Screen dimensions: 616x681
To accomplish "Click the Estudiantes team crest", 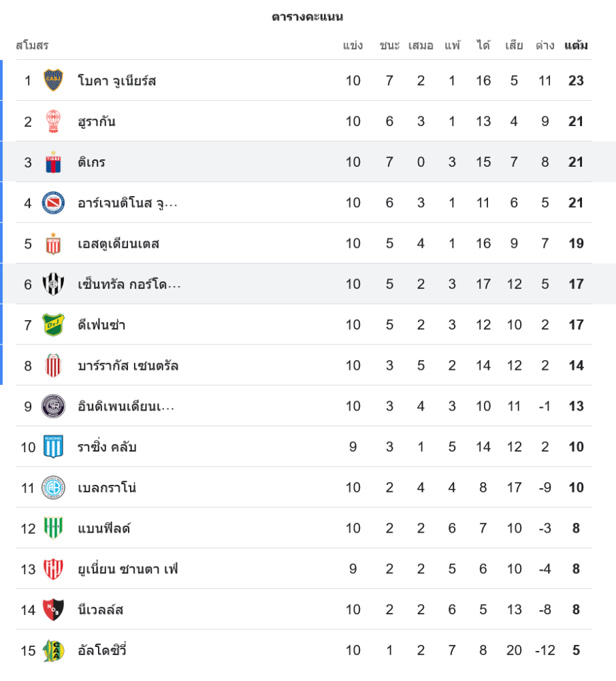I will [x=53, y=243].
